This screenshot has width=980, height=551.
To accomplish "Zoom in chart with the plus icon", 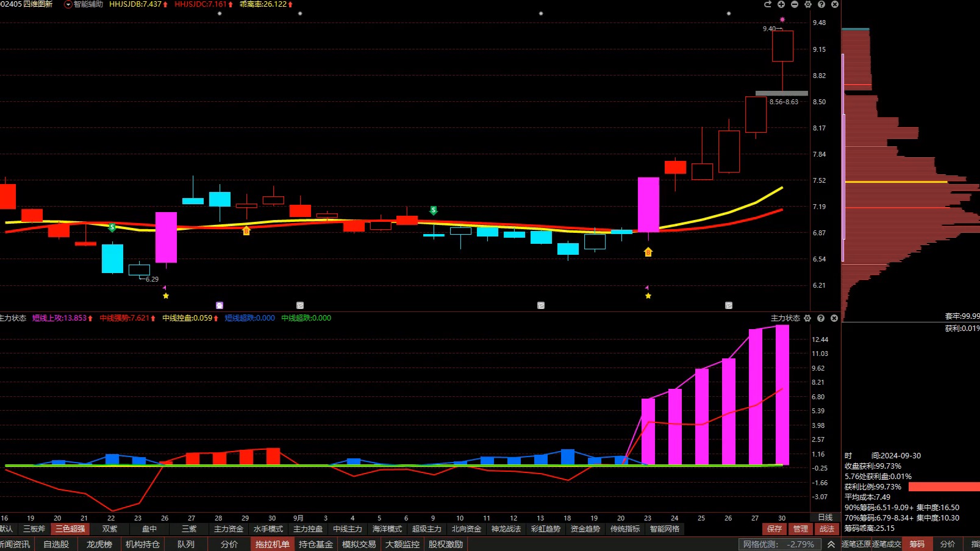I will [x=781, y=4].
